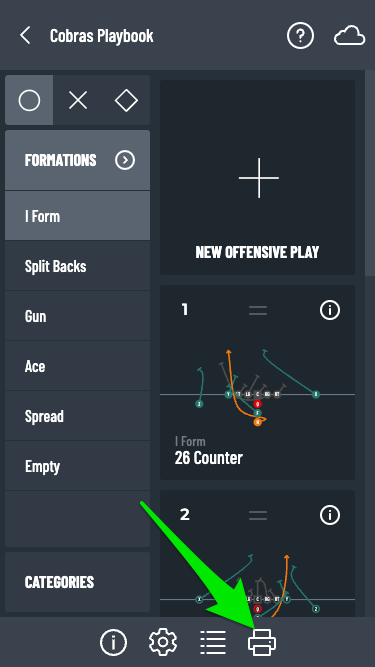Expand the Formations arrow chevron
Image resolution: width=375 pixels, height=667 pixels.
(125, 160)
